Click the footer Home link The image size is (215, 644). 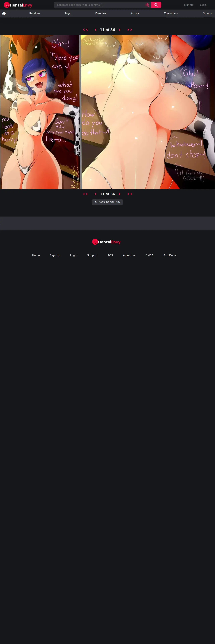pyautogui.click(x=36, y=255)
